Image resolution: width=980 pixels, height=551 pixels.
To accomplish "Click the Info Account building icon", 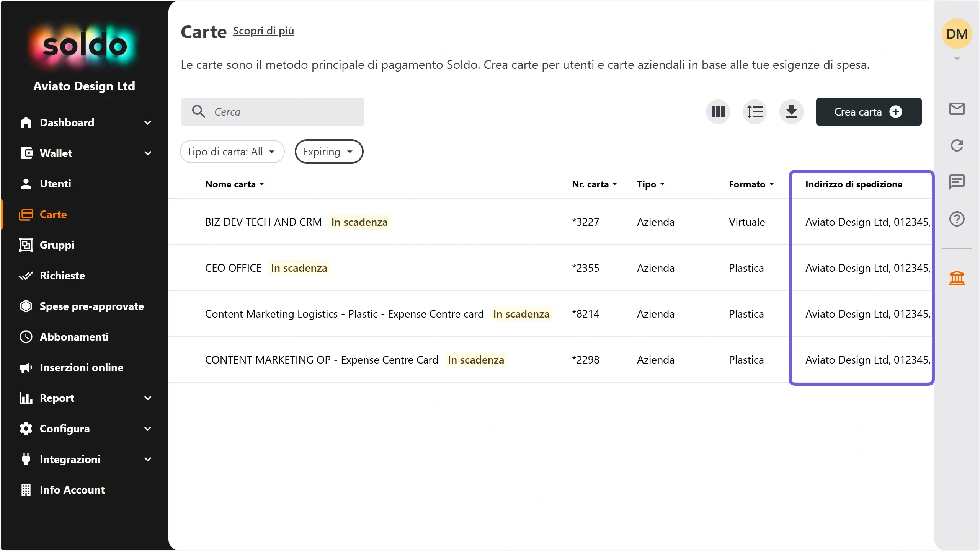I will pos(26,490).
